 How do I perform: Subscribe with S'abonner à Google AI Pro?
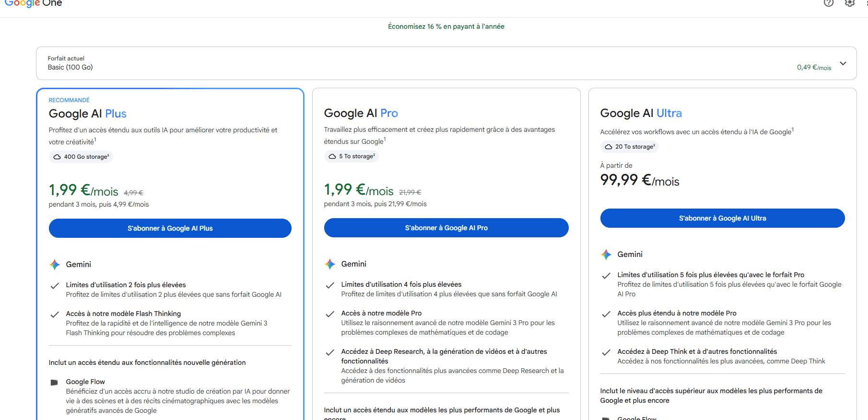tap(446, 228)
